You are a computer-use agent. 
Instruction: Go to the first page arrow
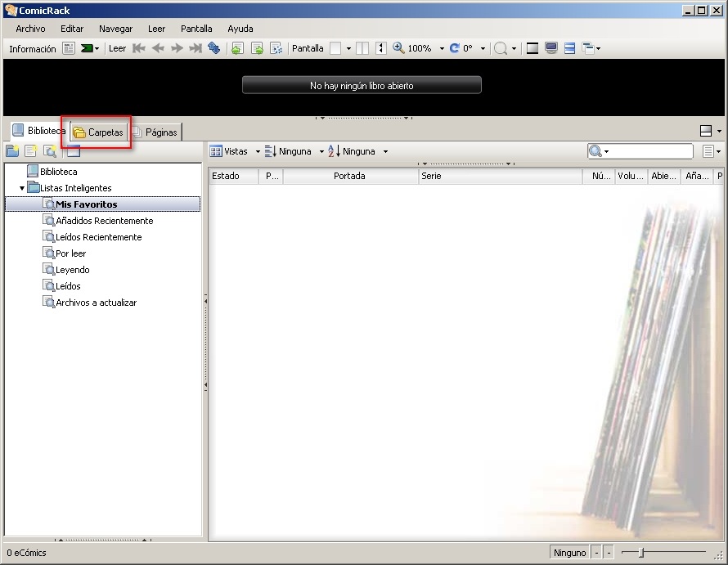click(139, 48)
